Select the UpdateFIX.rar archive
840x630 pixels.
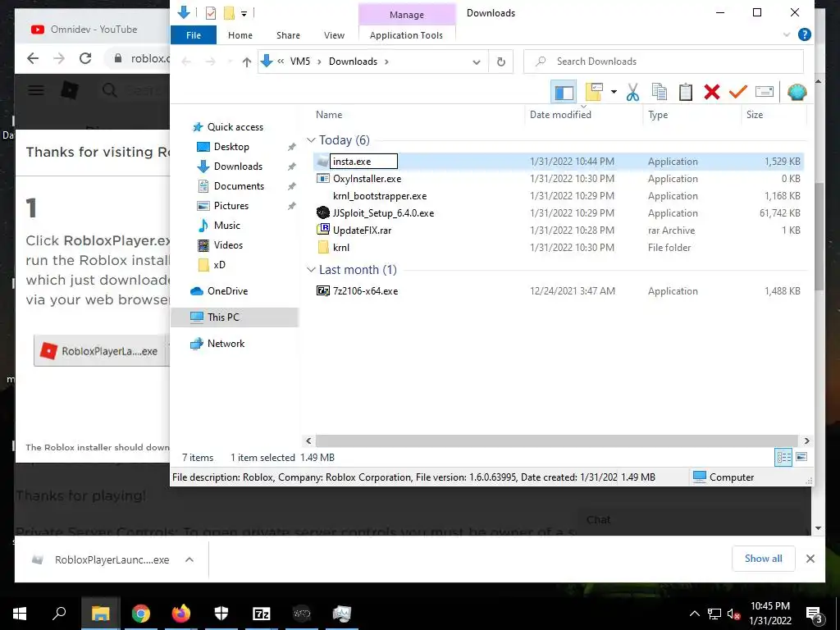pos(362,231)
